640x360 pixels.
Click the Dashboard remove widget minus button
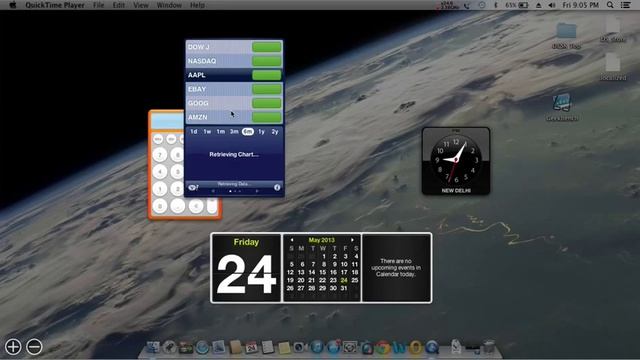click(34, 347)
